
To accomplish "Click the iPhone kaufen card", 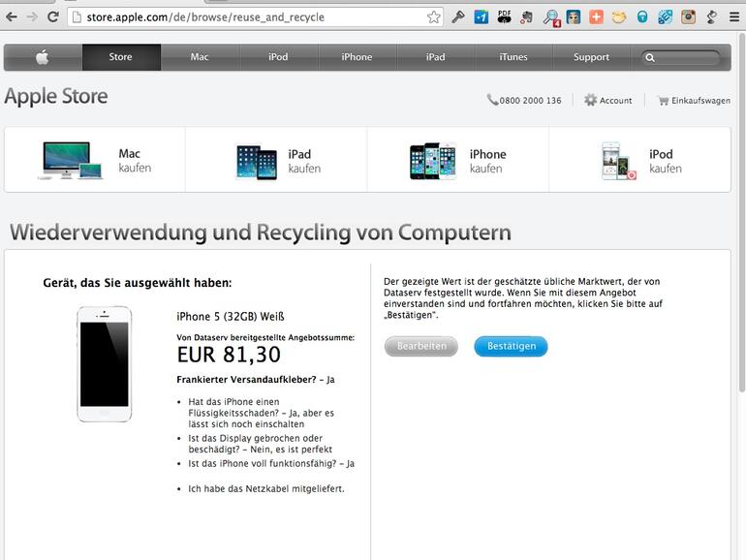I will 458,160.
